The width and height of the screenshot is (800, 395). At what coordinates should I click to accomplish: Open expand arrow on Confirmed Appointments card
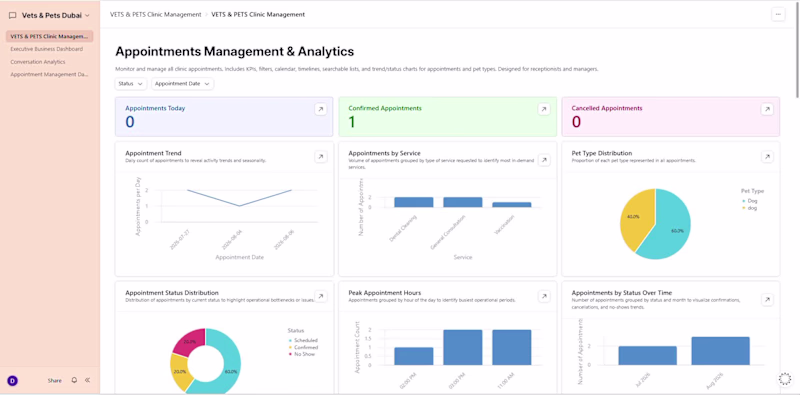coord(544,109)
